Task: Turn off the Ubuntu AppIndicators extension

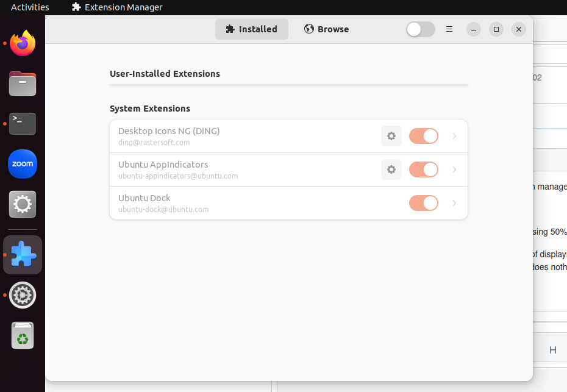Action: (423, 169)
